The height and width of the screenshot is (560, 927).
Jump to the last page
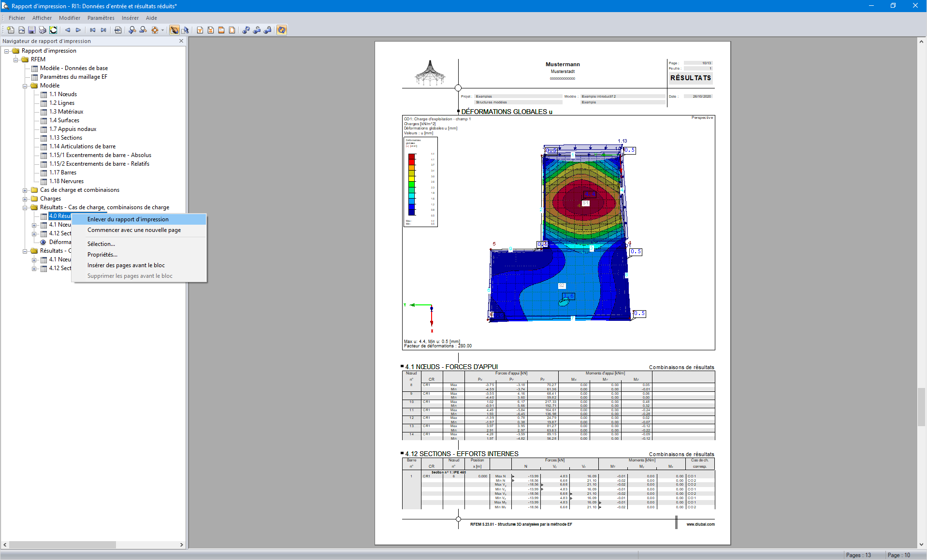(x=103, y=30)
